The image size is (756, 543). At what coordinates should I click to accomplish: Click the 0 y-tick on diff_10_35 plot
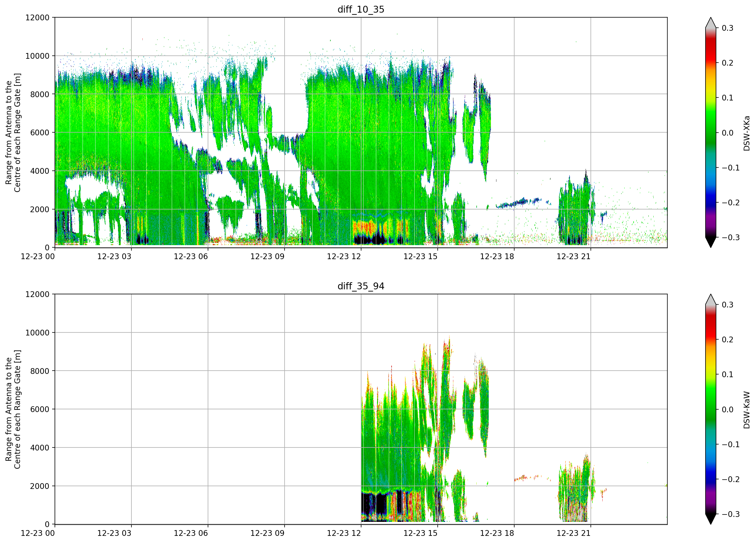point(47,248)
